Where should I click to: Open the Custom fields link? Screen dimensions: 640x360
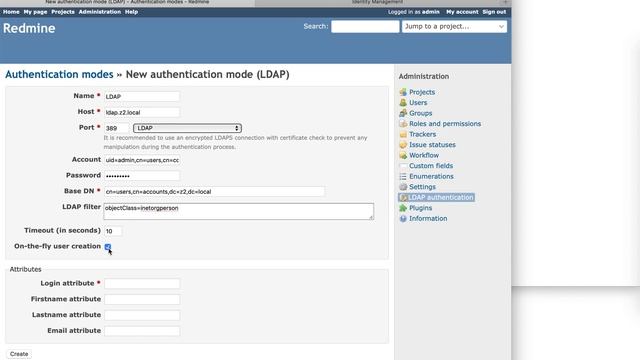pyautogui.click(x=431, y=166)
